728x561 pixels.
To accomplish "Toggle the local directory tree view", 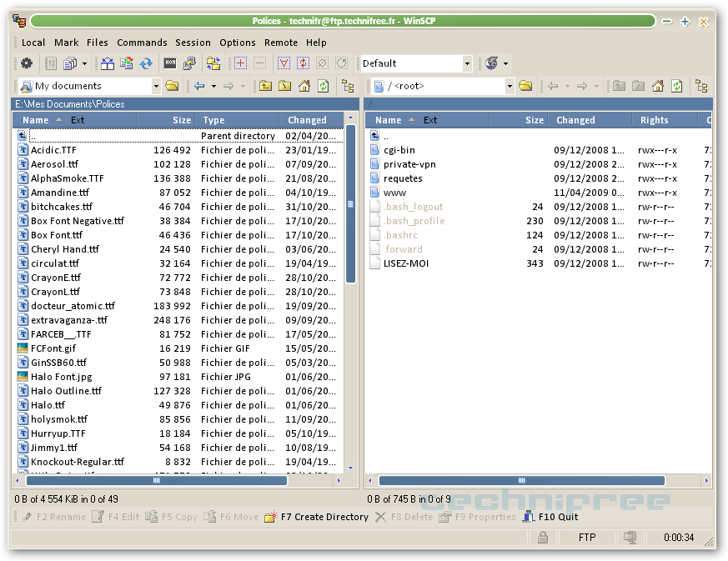I will [x=348, y=86].
